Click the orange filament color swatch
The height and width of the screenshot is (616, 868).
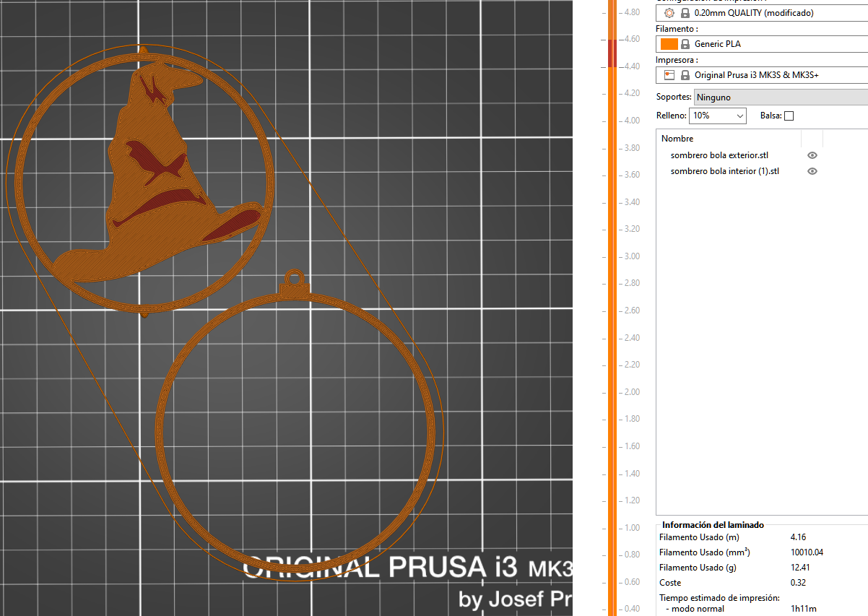669,44
